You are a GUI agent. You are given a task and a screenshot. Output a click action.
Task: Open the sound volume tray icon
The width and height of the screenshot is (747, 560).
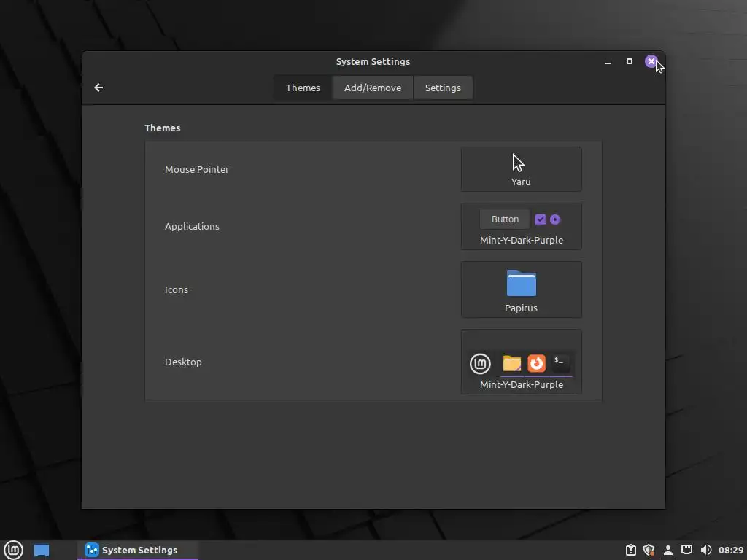point(706,550)
